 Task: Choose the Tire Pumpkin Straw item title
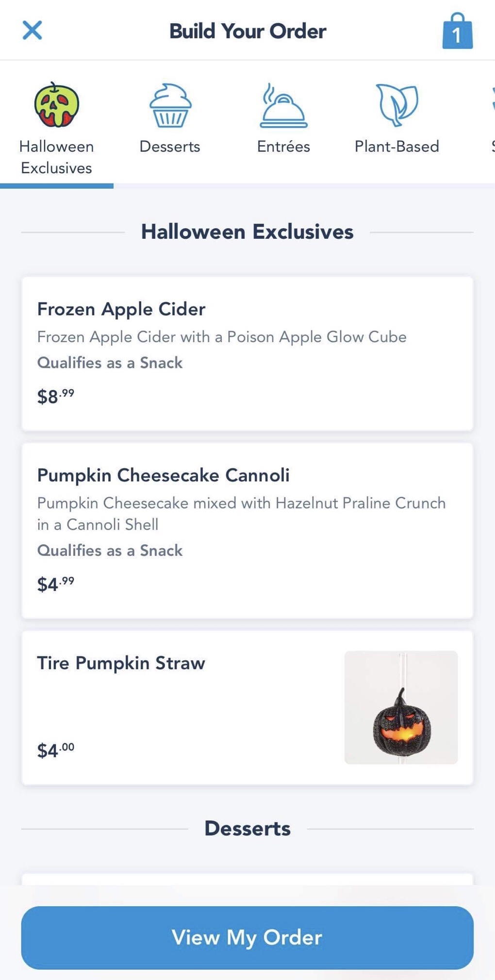121,663
